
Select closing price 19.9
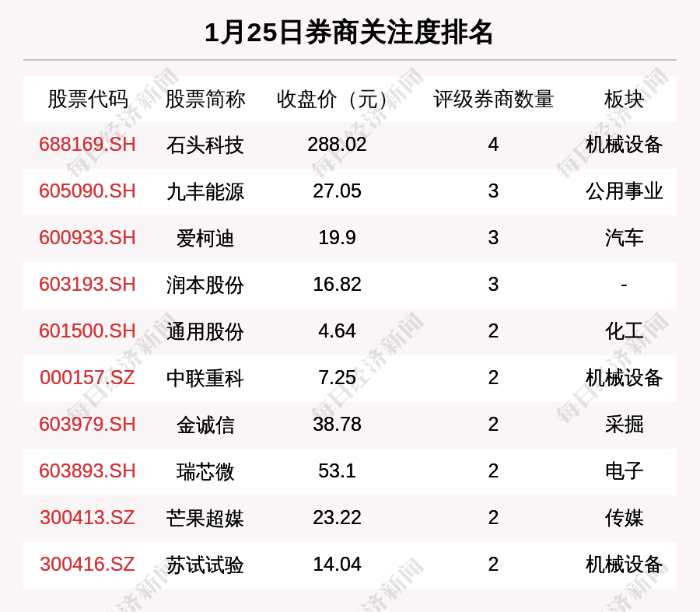click(337, 237)
